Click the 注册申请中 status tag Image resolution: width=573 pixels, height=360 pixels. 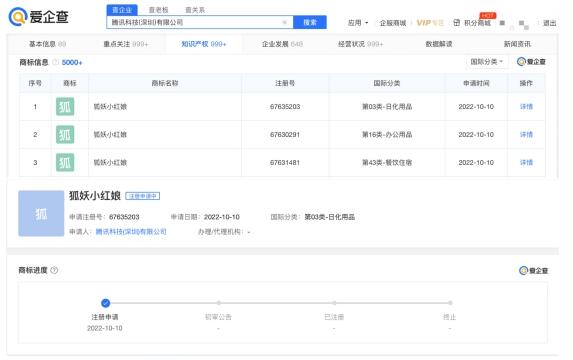[x=143, y=196]
